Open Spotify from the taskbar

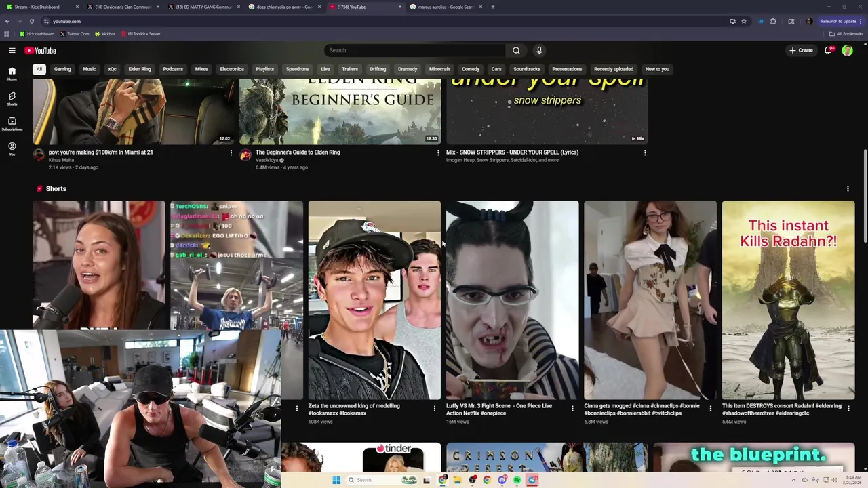[x=517, y=480]
